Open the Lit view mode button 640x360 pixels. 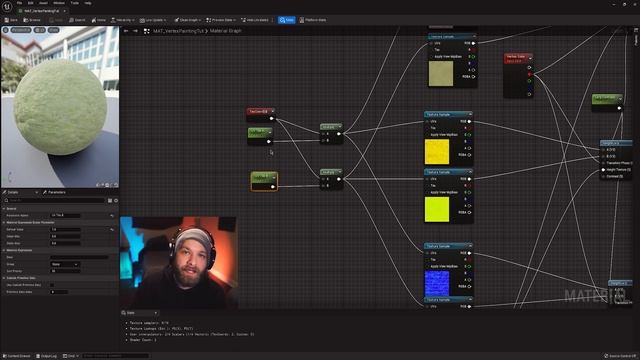[x=40, y=30]
